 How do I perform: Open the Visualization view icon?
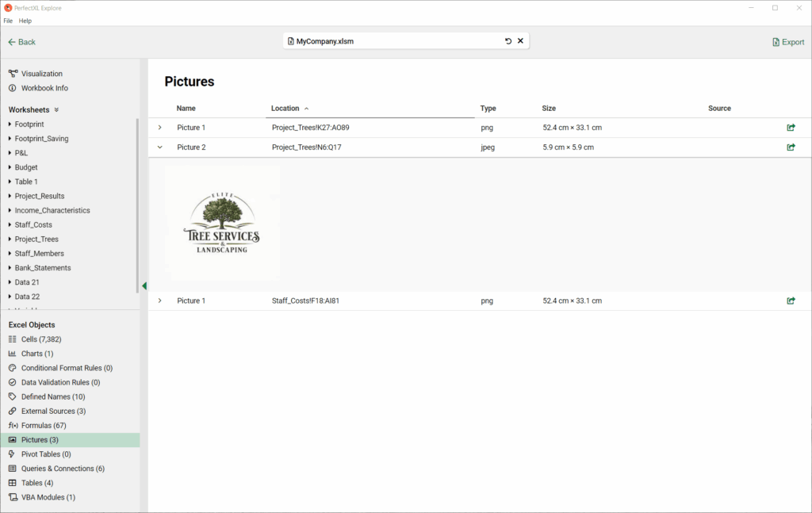coord(13,74)
